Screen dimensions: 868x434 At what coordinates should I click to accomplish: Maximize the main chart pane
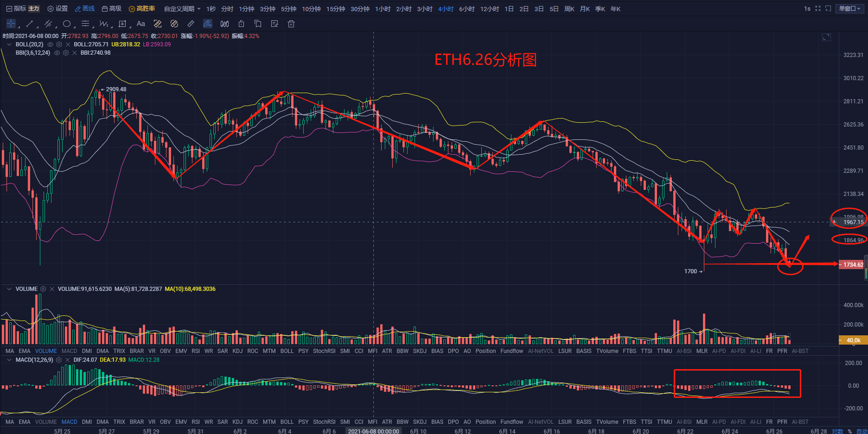point(826,37)
